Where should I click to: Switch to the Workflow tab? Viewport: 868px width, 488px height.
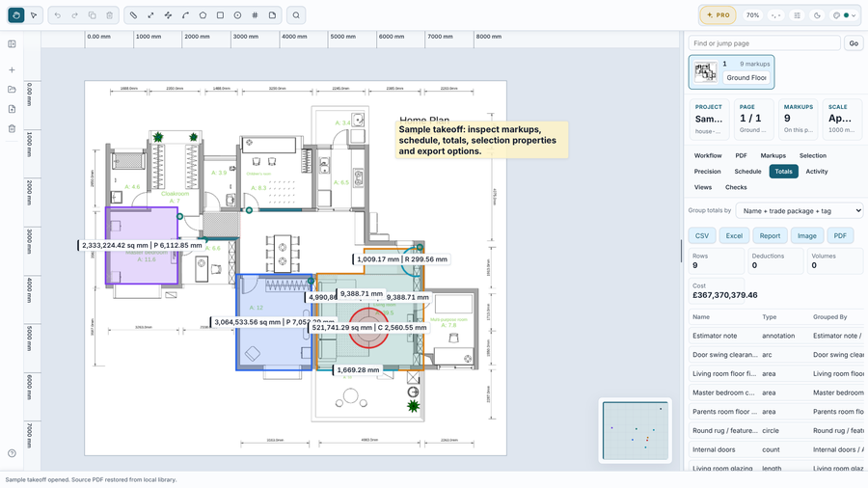(x=708, y=155)
